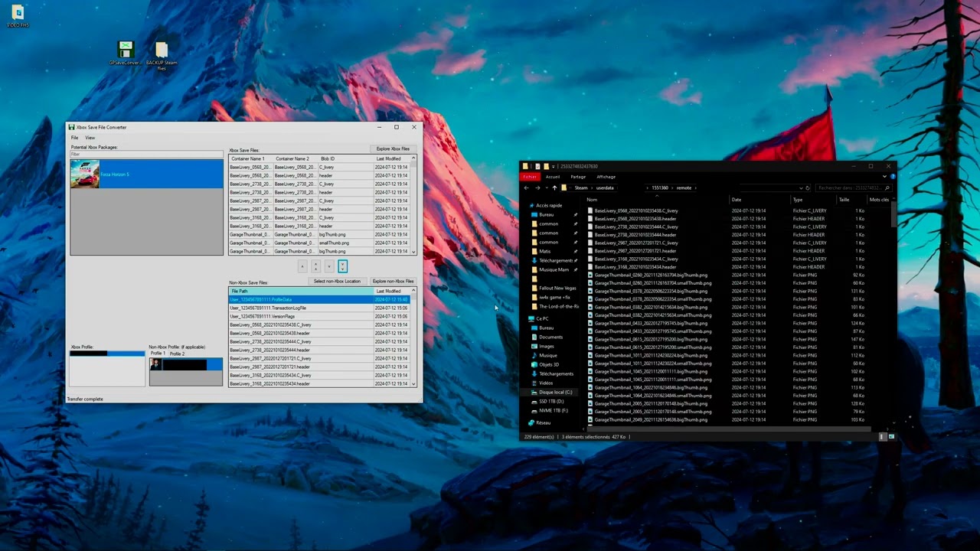980x551 pixels.
Task: Expand the path chevron after remote
Action: [695, 187]
